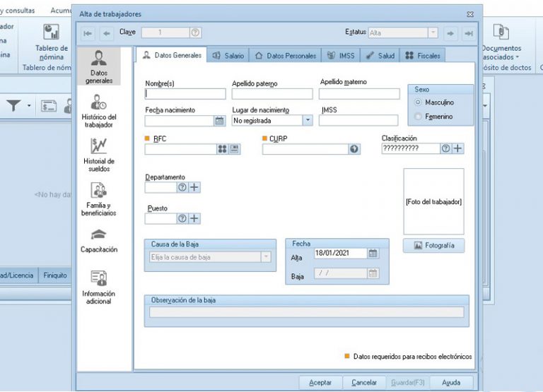The height and width of the screenshot is (392, 543).
Task: Expand the Causa de la Baja dropdown
Action: point(266,257)
